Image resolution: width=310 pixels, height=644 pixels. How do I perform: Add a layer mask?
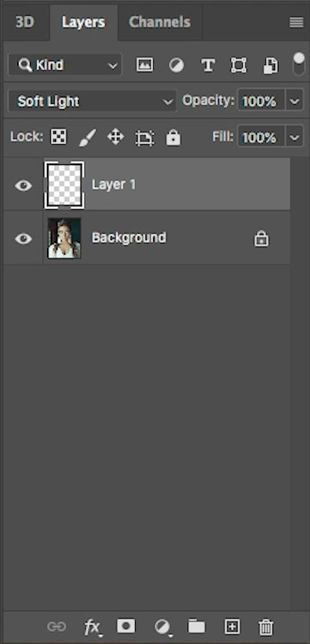click(125, 626)
